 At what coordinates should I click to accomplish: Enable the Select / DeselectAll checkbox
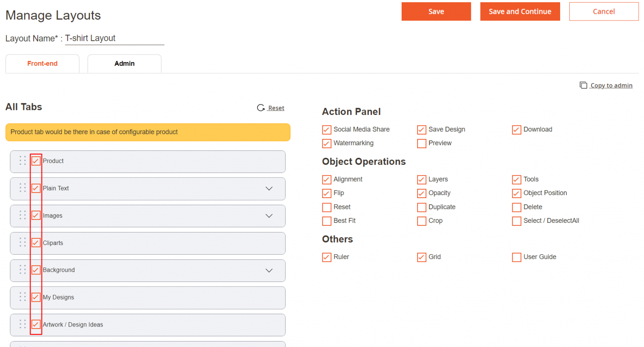pyautogui.click(x=517, y=221)
